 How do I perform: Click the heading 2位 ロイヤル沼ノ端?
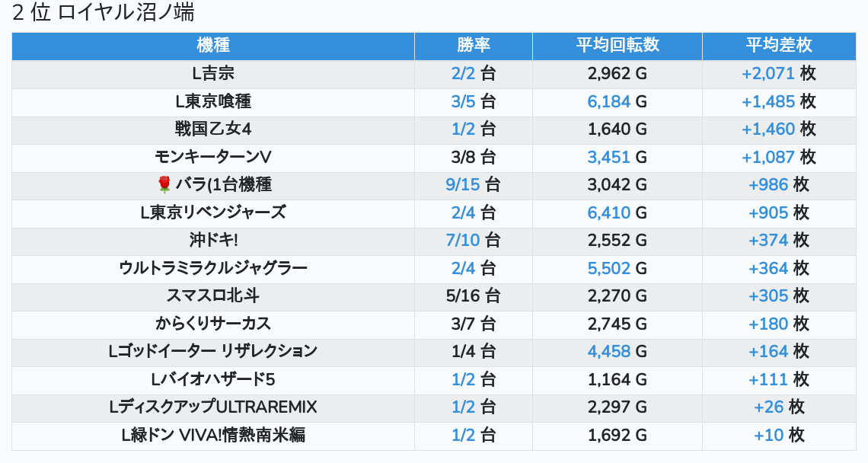pyautogui.click(x=104, y=13)
